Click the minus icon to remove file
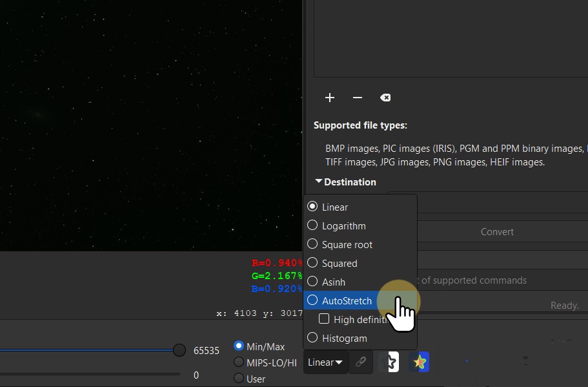 click(x=358, y=98)
